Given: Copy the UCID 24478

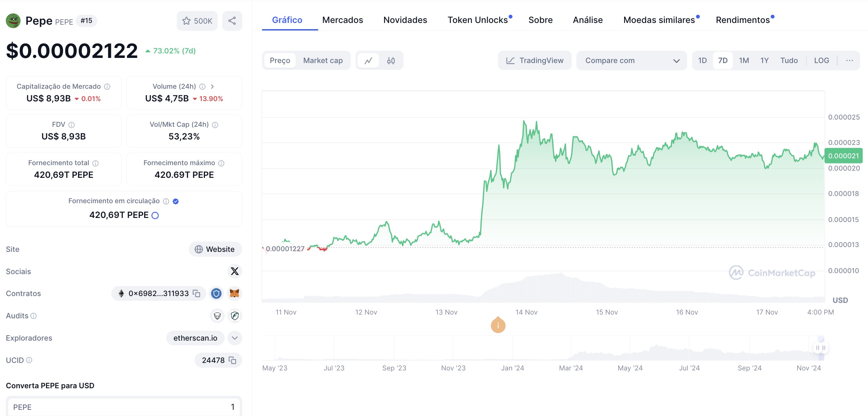Looking at the screenshot, I should [233, 360].
